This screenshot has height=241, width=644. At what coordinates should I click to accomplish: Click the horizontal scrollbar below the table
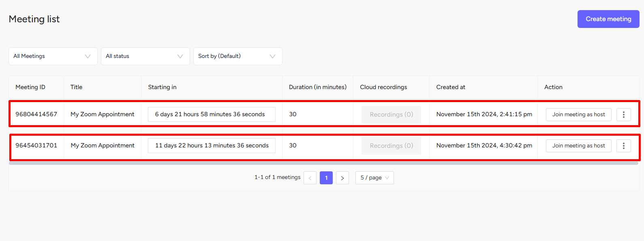pos(324,163)
